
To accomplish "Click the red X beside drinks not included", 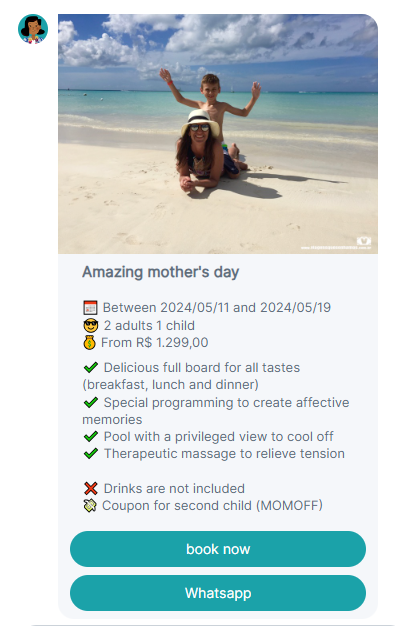I will [x=91, y=488].
